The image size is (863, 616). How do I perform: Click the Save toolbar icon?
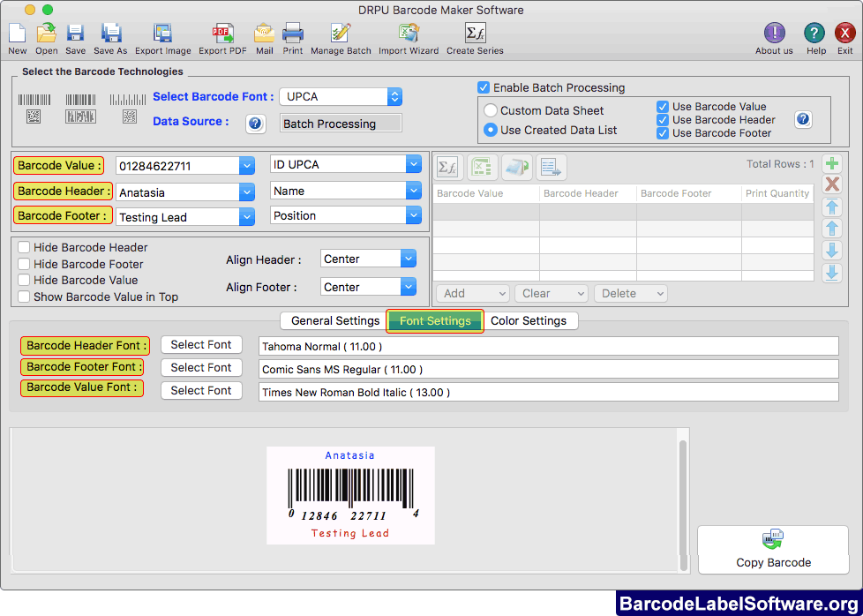pyautogui.click(x=75, y=34)
